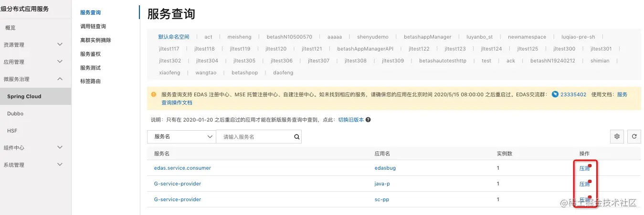Refresh the service list

(634, 136)
